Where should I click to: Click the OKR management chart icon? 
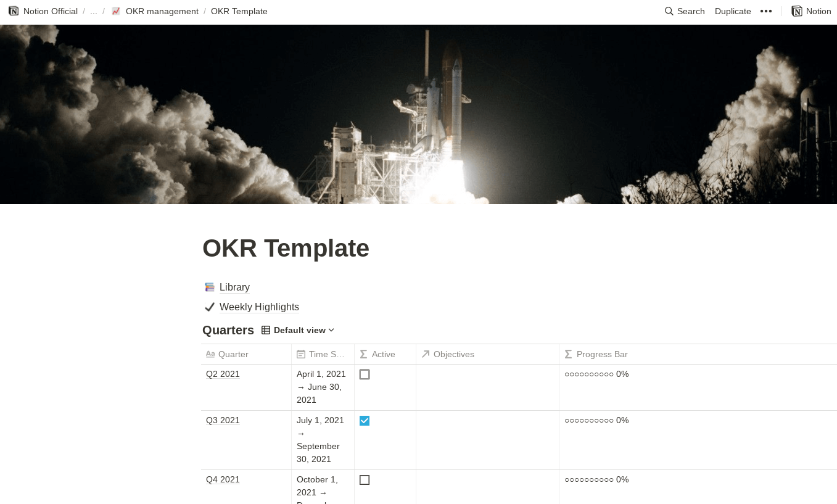click(116, 11)
